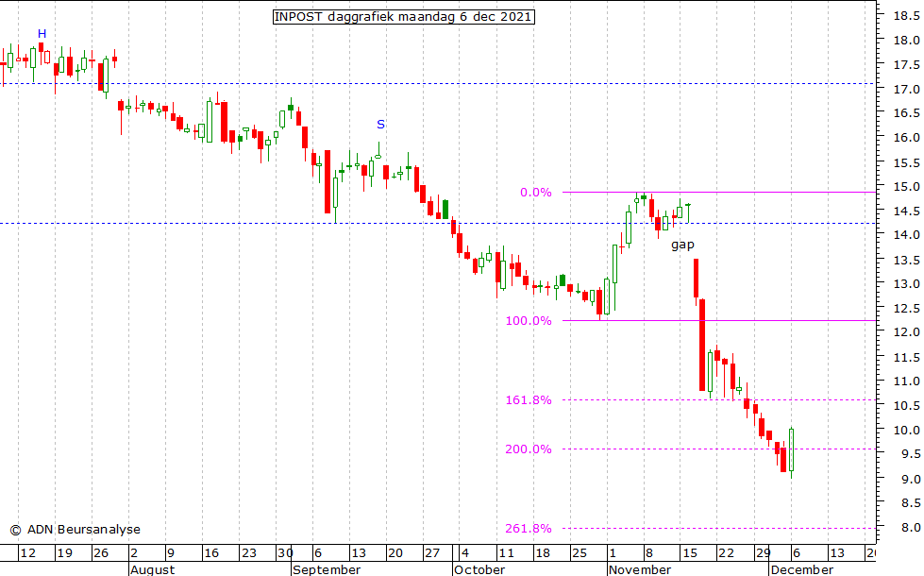The image size is (924, 576).
Task: Click the 15.5 price axis label
Action: [x=906, y=162]
